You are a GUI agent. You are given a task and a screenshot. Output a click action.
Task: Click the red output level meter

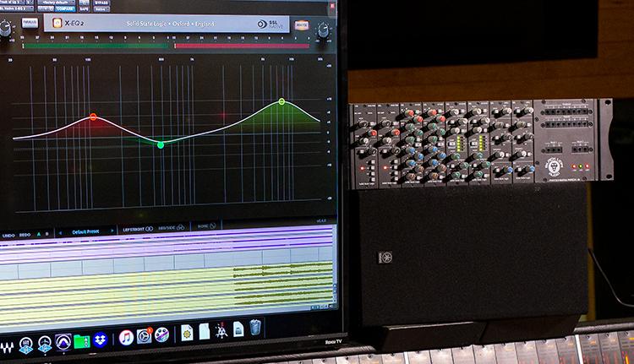[242, 46]
